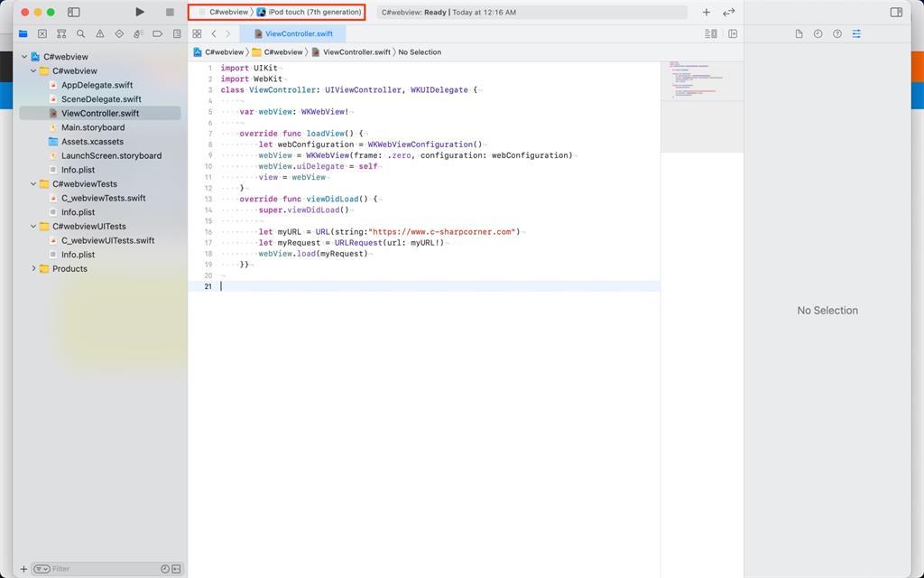Image resolution: width=924 pixels, height=578 pixels.
Task: Open the Quick Help inspector question mark
Action: click(x=837, y=33)
